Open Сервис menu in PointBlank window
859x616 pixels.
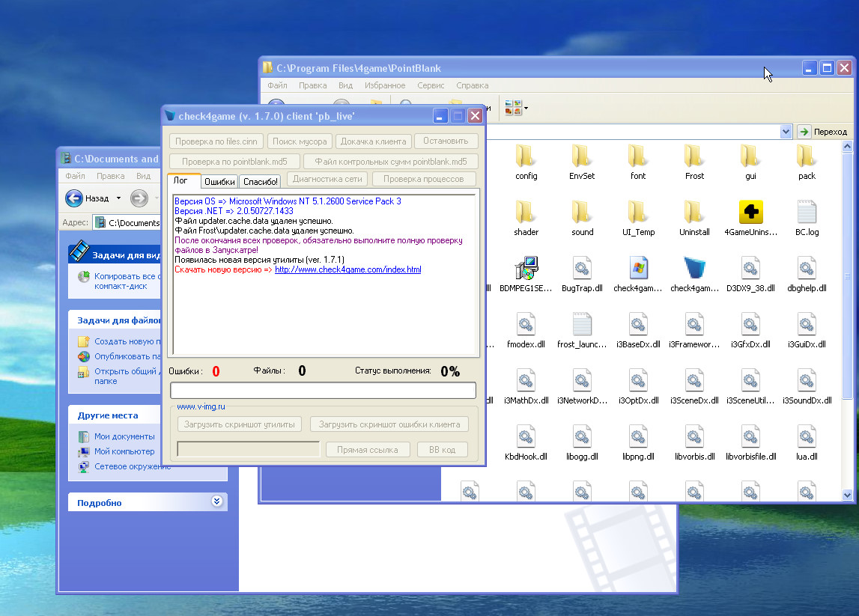[x=431, y=85]
